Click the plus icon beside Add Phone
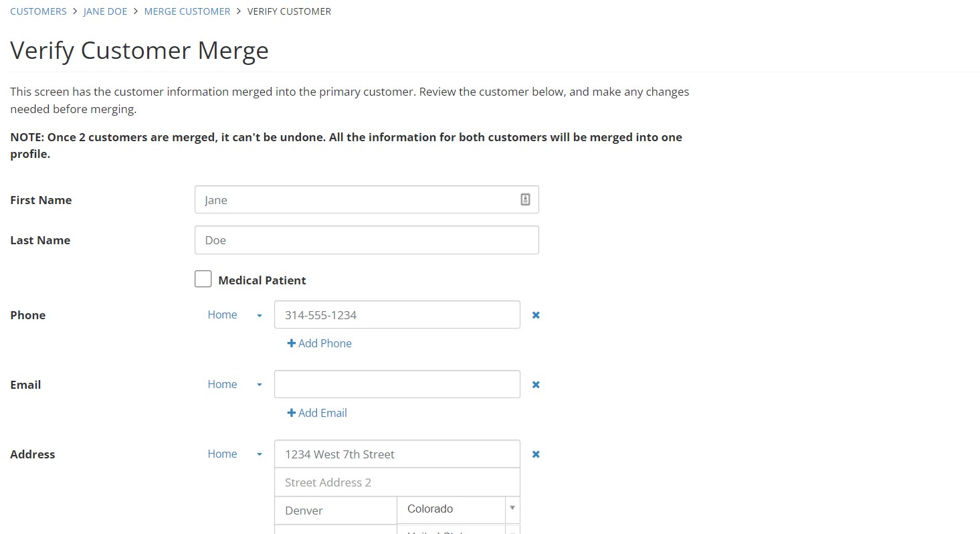This screenshot has height=534, width=980. click(x=291, y=343)
